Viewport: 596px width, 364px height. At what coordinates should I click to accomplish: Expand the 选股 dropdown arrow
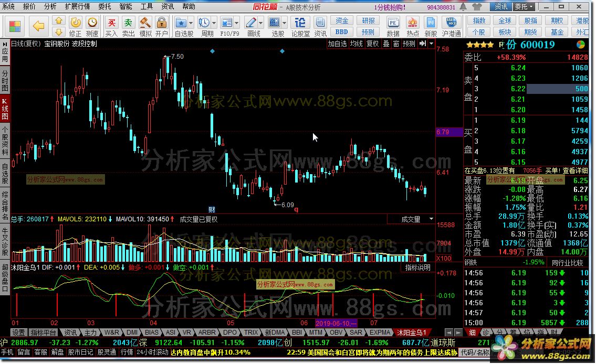tap(284, 23)
